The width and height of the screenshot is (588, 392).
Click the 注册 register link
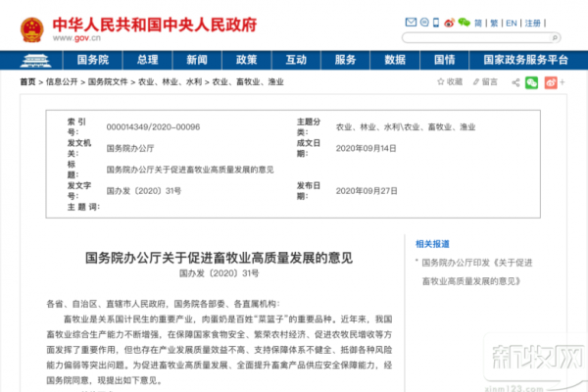click(x=532, y=24)
